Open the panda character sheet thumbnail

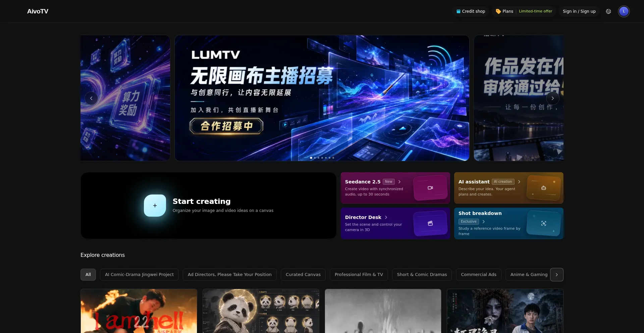click(261, 311)
